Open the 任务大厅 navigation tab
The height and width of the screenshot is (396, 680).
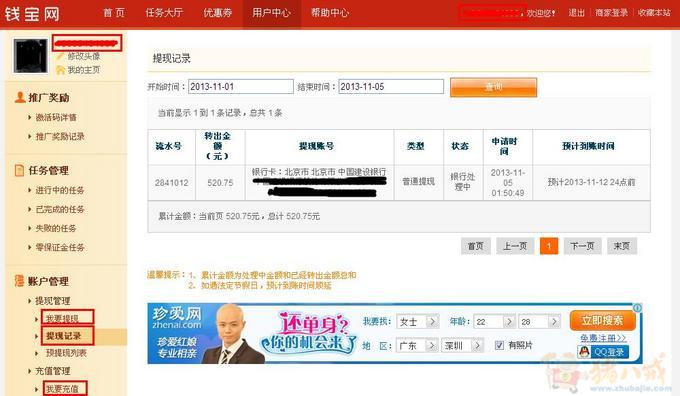164,13
